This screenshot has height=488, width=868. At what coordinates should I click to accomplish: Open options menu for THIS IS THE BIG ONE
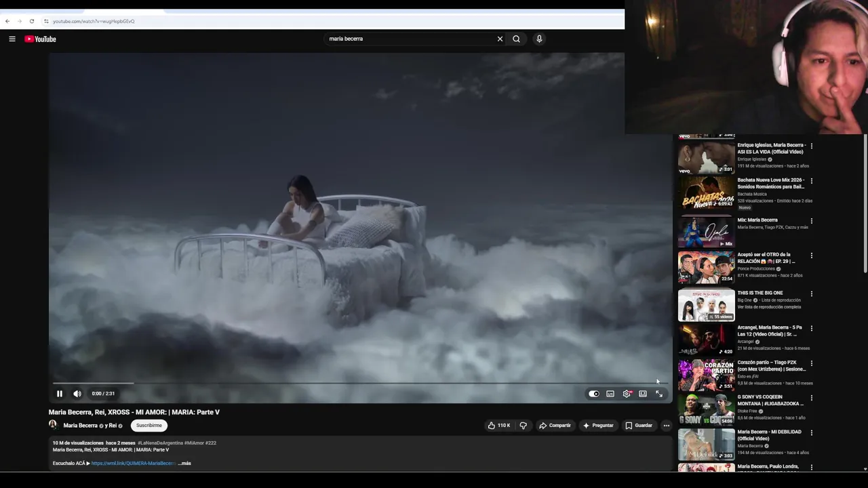pos(812,293)
